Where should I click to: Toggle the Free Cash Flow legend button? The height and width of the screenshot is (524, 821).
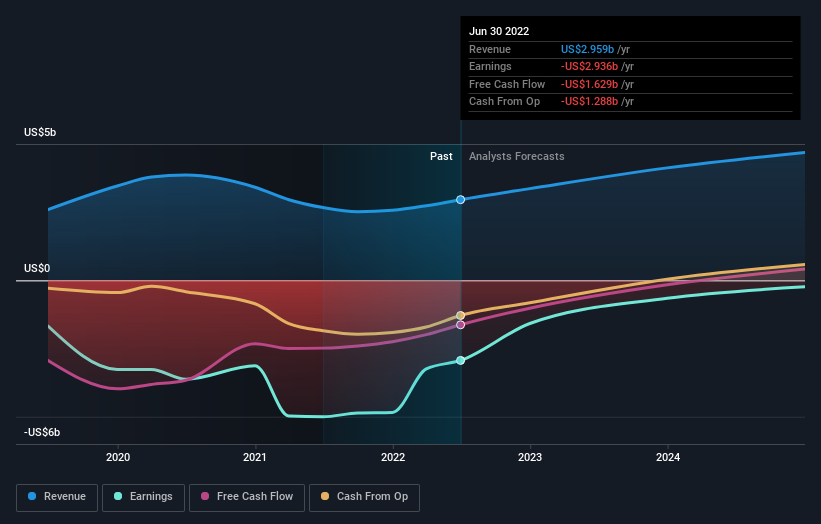(247, 497)
